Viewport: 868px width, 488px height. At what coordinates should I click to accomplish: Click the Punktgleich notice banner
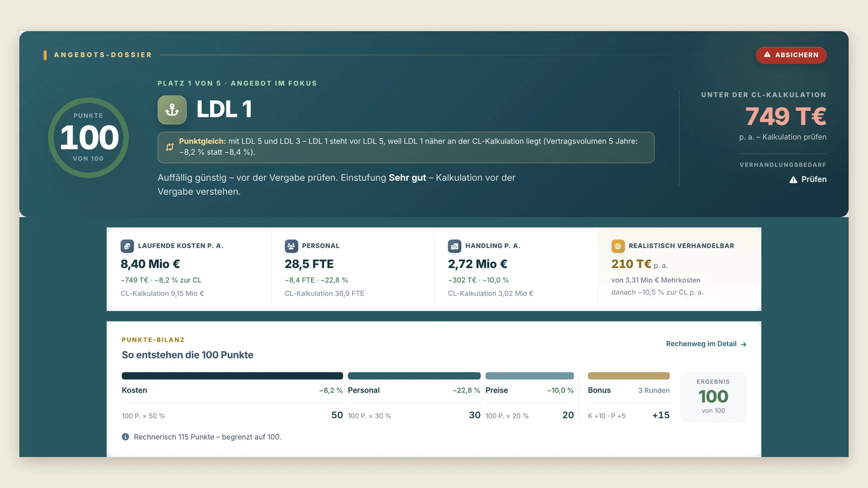(406, 147)
